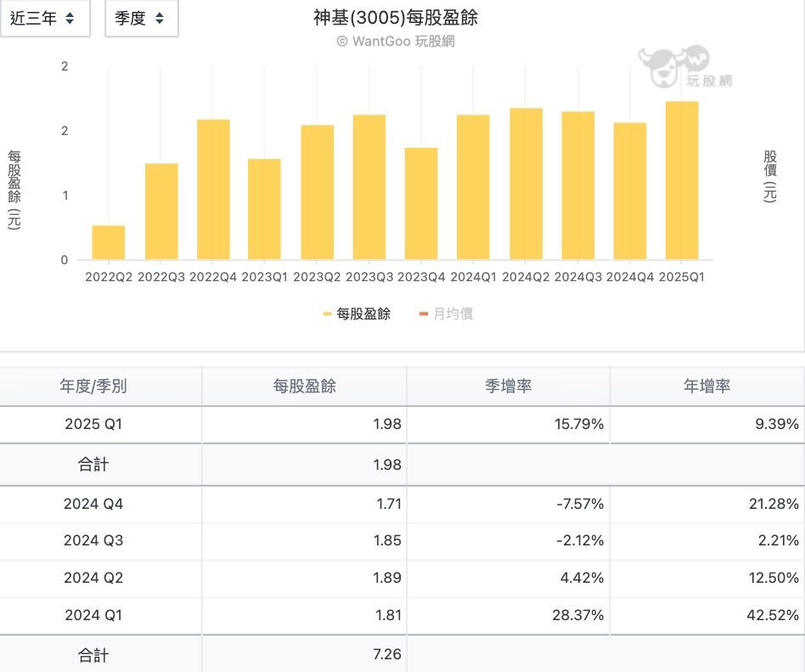805x672 pixels.
Task: Click the © WantGoo 玩股網 credit text
Action: click(x=396, y=41)
